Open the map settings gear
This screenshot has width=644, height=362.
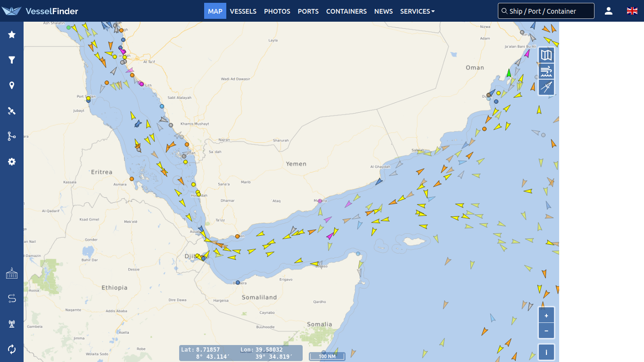pos(12,162)
